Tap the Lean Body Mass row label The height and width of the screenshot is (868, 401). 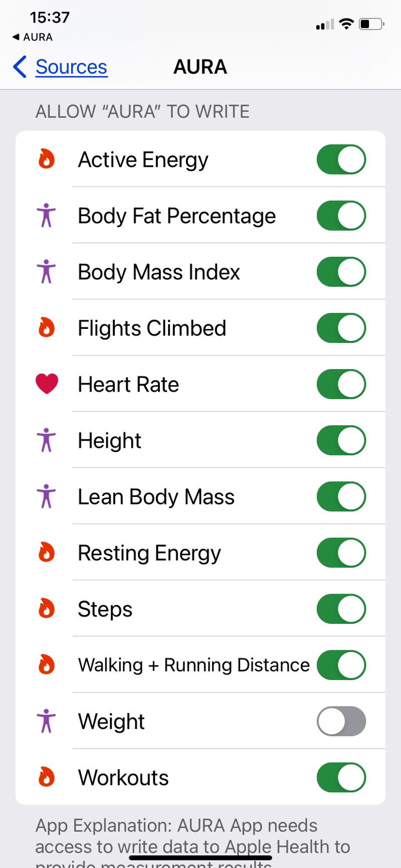click(x=156, y=497)
